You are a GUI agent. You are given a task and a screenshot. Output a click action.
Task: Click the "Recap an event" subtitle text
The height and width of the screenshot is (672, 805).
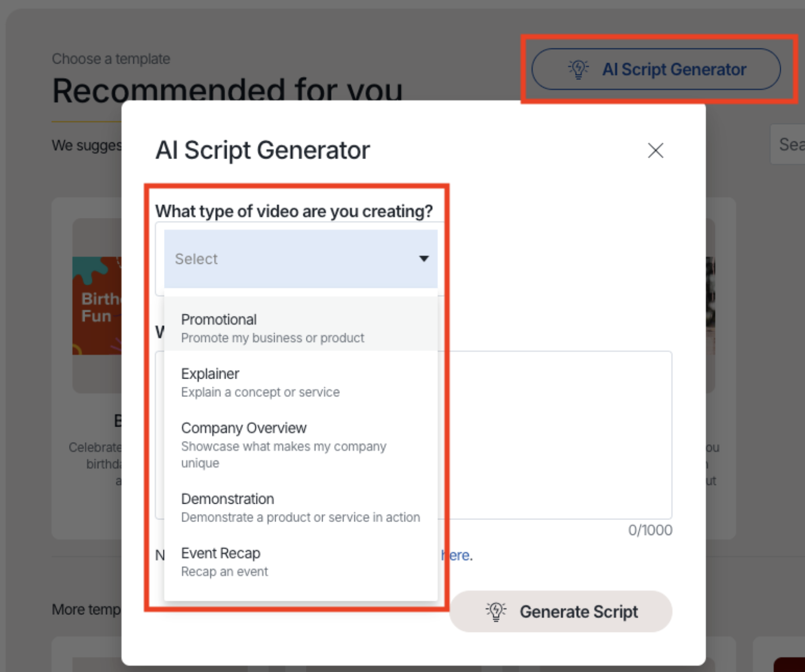224,572
